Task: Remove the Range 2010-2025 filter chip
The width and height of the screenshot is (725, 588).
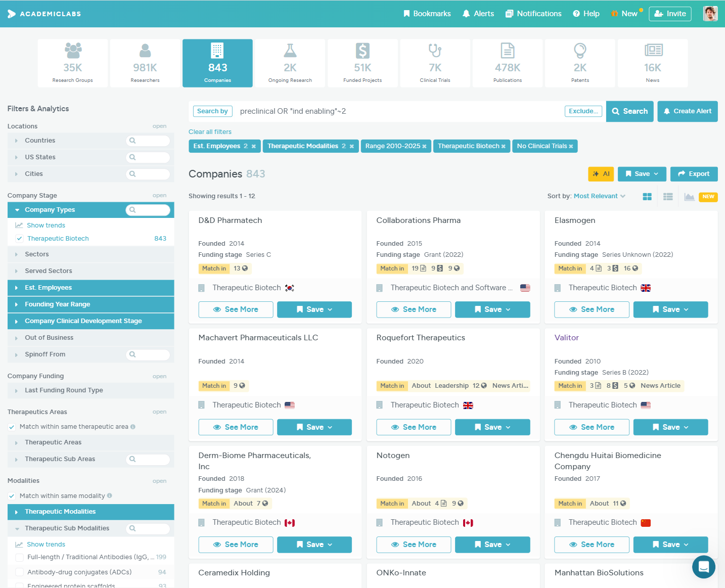Action: tap(424, 147)
